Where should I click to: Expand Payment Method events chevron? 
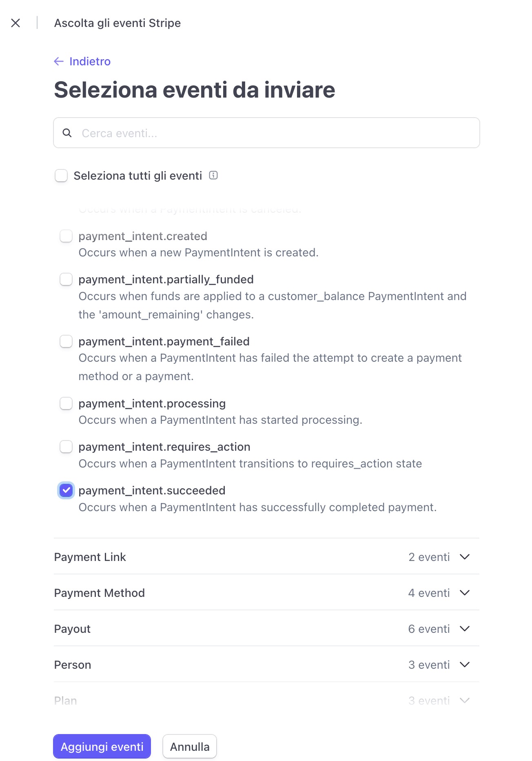[x=465, y=593]
